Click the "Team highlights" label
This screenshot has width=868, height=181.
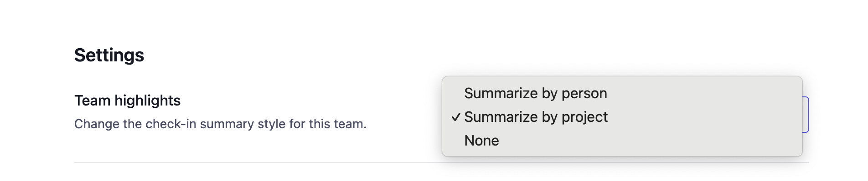(x=128, y=101)
